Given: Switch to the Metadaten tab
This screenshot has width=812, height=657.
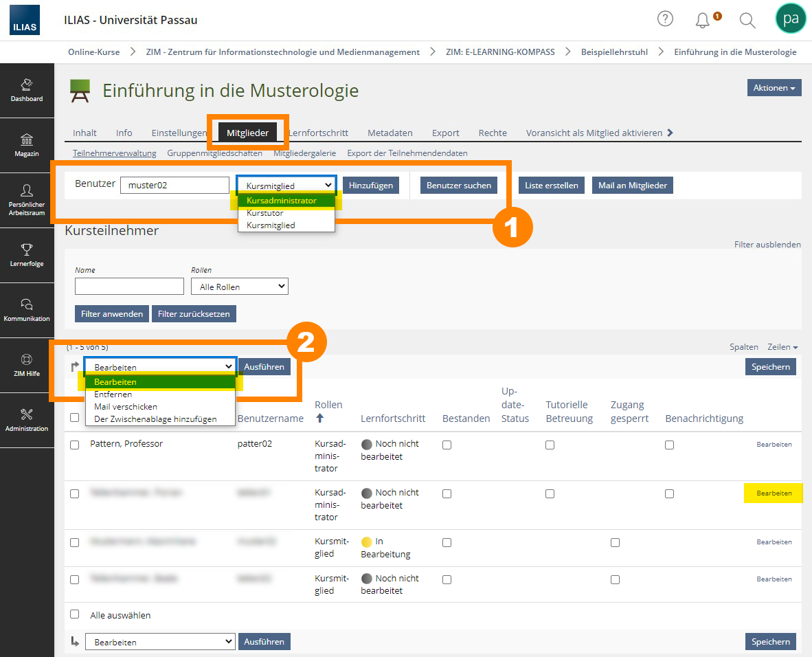Looking at the screenshot, I should (x=390, y=133).
